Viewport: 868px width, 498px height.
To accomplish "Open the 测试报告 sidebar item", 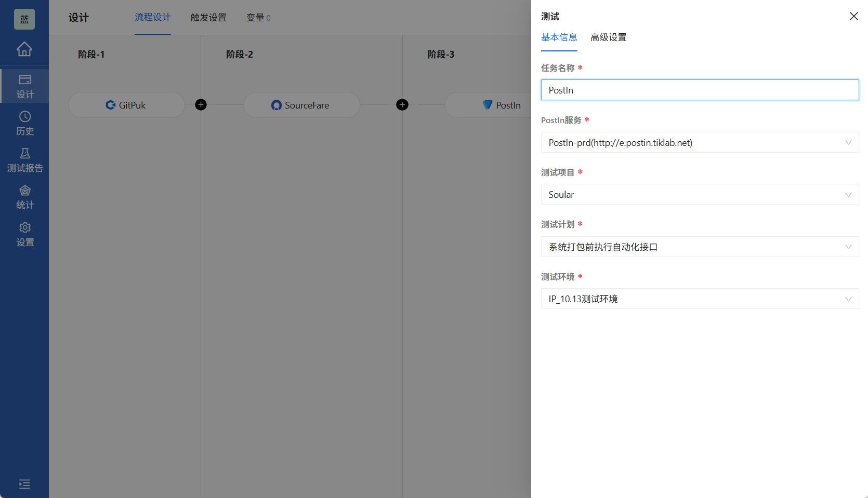I will pyautogui.click(x=24, y=160).
